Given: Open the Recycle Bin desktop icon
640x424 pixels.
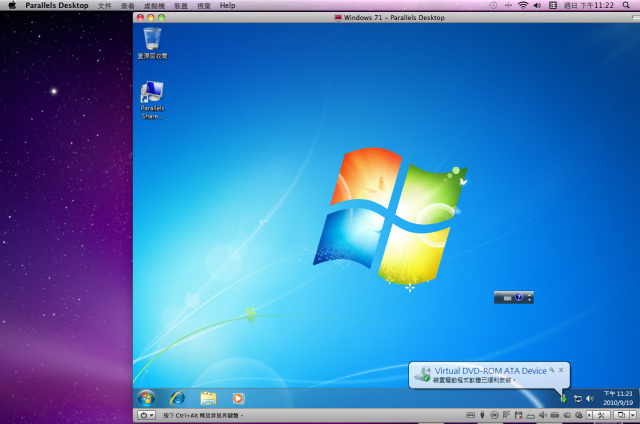Looking at the screenshot, I should click(x=152, y=43).
